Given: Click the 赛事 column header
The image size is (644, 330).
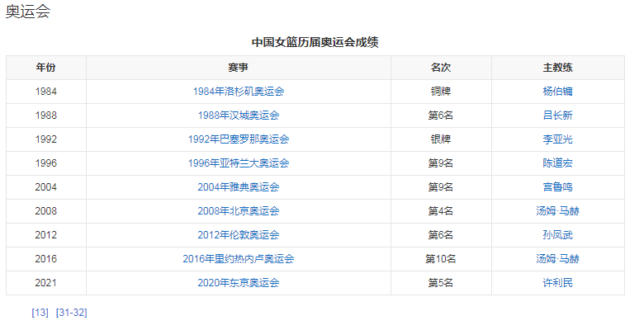Looking at the screenshot, I should click(239, 68).
